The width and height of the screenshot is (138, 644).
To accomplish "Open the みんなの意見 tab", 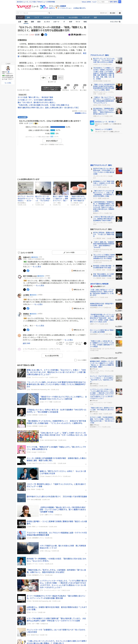I will click(x=73, y=17).
